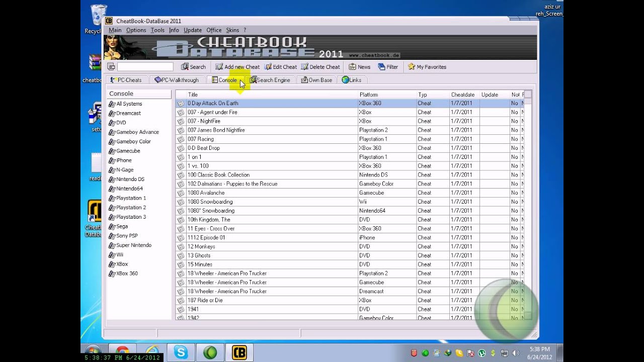Switch to PC-Walkthrough tab
The width and height of the screenshot is (644, 362).
177,80
